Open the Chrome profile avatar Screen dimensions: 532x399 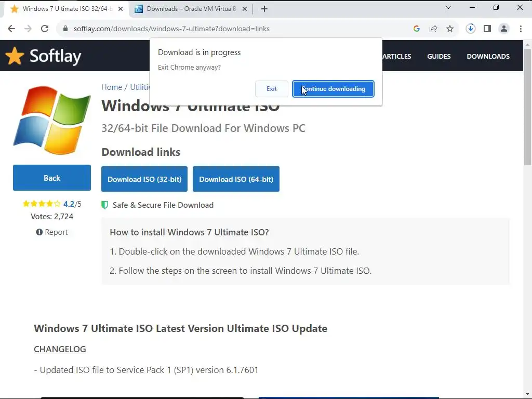click(x=504, y=29)
